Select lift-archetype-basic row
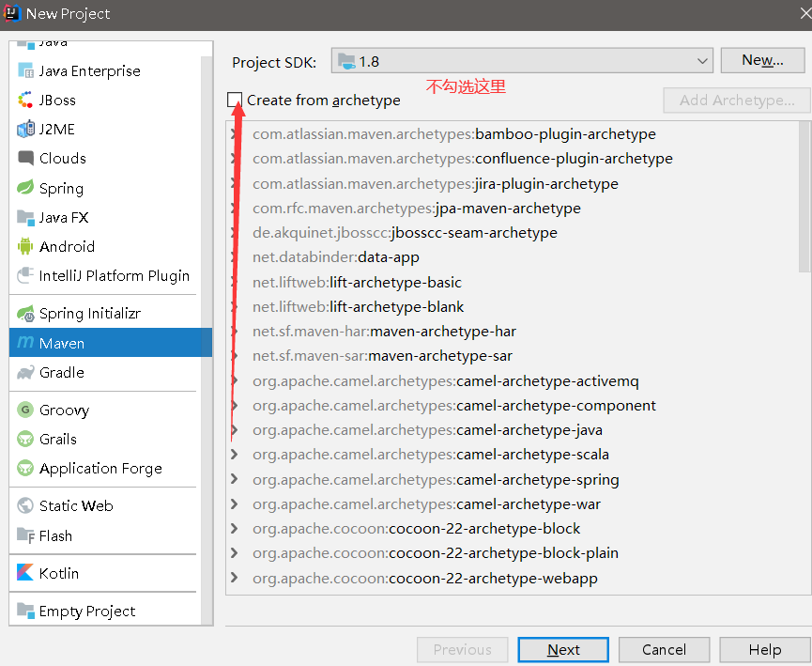 point(513,282)
